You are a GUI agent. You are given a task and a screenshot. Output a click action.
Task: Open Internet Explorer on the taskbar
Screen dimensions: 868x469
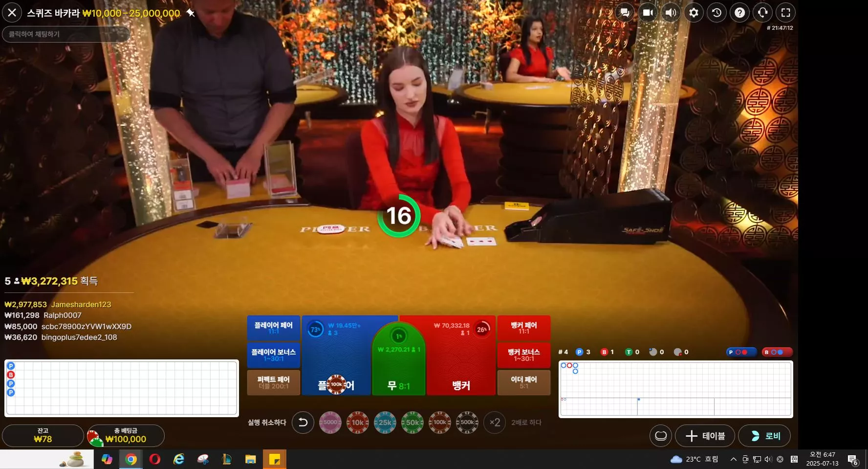click(x=179, y=459)
